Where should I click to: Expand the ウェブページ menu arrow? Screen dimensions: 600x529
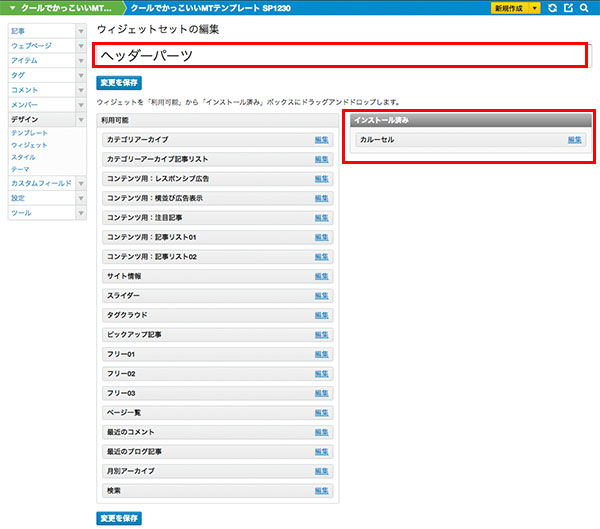[81, 46]
